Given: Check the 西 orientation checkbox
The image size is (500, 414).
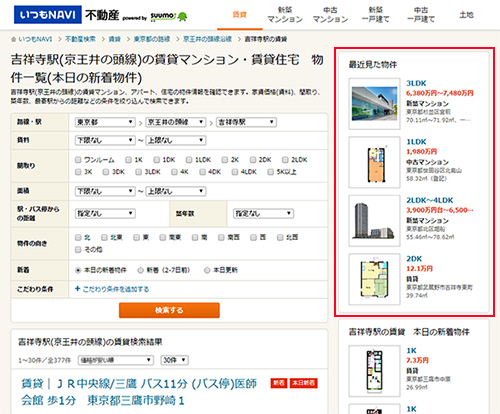Looking at the screenshot, I should [x=253, y=237].
